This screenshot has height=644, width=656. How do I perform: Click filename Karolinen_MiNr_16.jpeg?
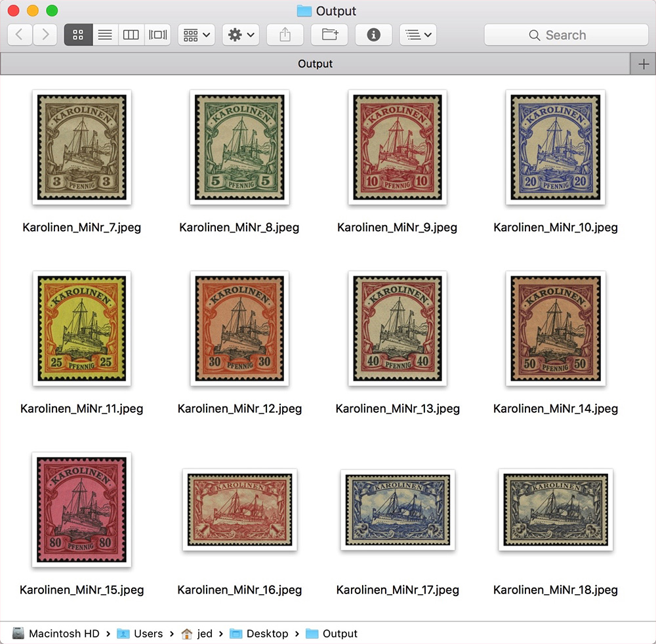[239, 590]
